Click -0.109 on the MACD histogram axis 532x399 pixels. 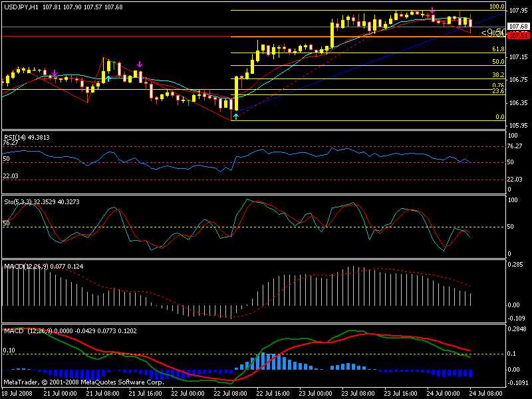coord(516,319)
